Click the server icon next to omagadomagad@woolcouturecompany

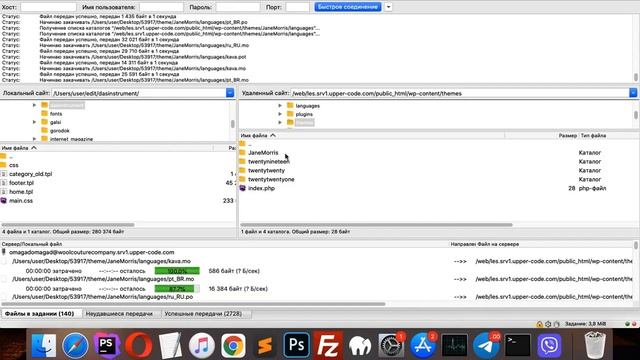(4, 252)
